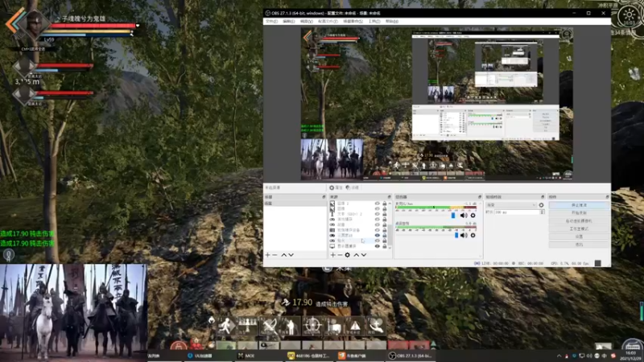Mute the 桌面音频 speaker icon
Viewport: 644px width, 362px height.
[x=464, y=235]
